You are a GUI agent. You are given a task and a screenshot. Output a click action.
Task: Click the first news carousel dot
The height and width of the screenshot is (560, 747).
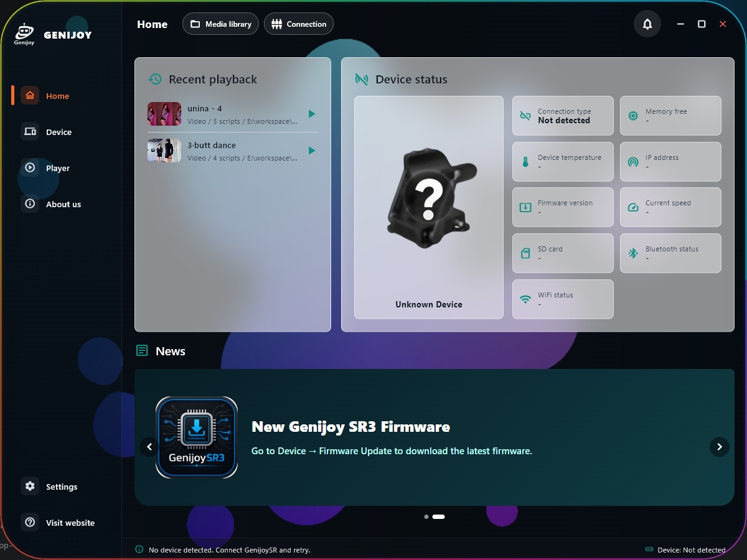tap(426, 516)
